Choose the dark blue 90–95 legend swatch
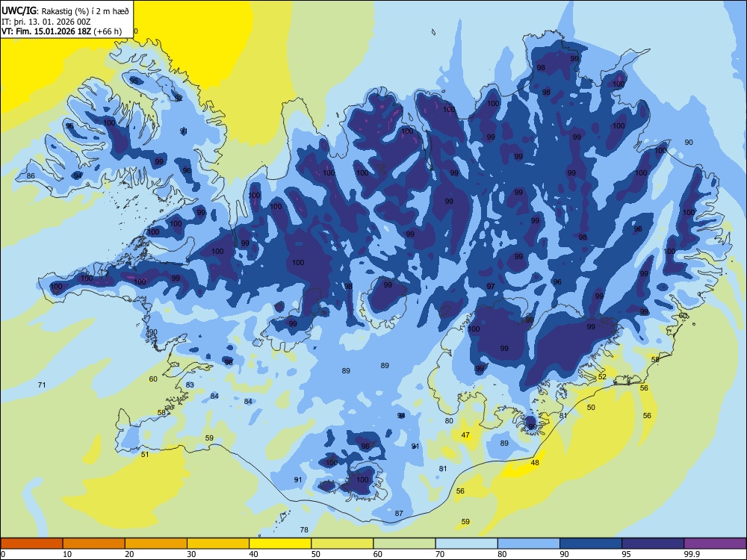The width and height of the screenshot is (747, 560). point(591,544)
